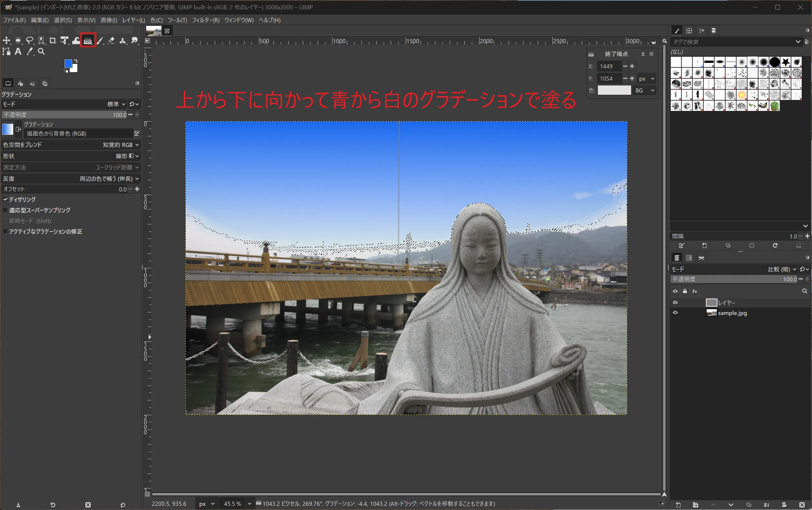Click the endpoint color swatch
This screenshot has width=812, height=510.
tap(614, 90)
